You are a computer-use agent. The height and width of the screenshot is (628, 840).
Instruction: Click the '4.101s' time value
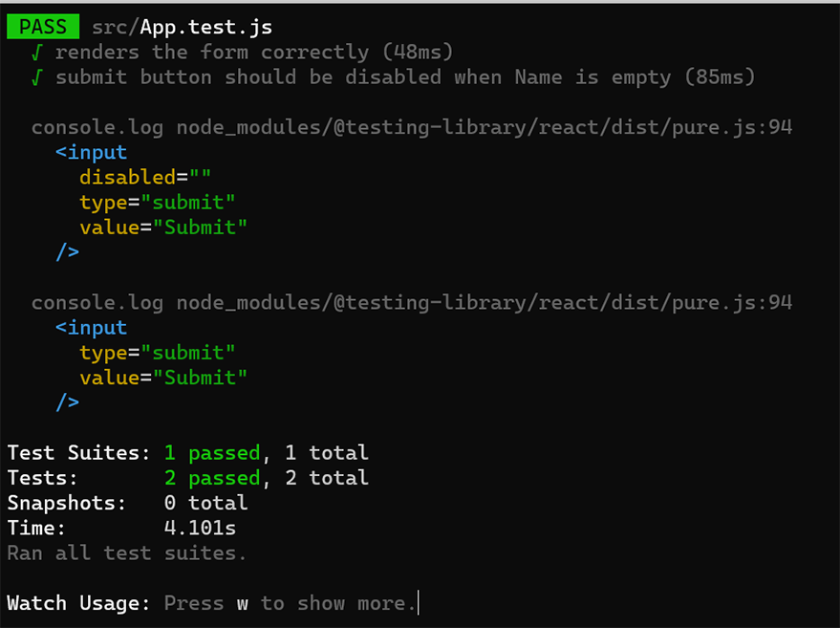coord(200,529)
